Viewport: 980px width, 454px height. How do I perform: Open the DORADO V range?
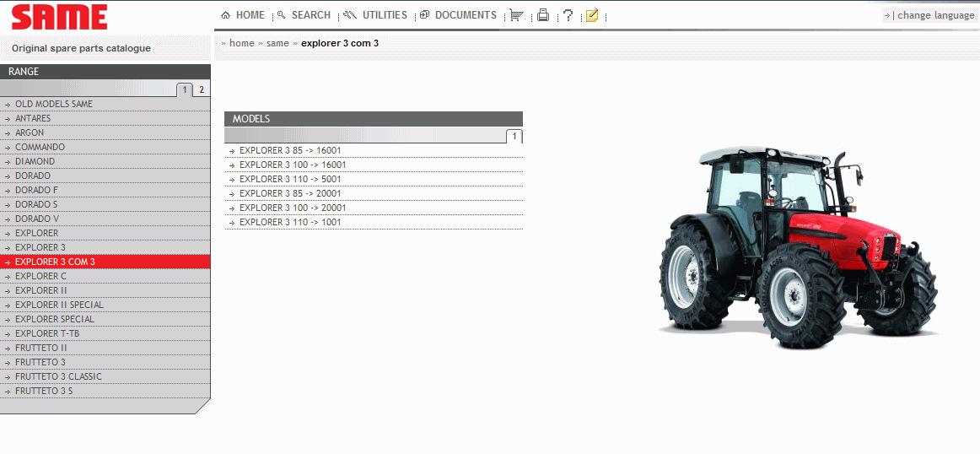[x=105, y=219]
